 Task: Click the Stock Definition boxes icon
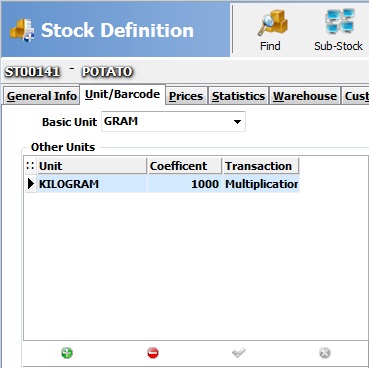[x=22, y=30]
